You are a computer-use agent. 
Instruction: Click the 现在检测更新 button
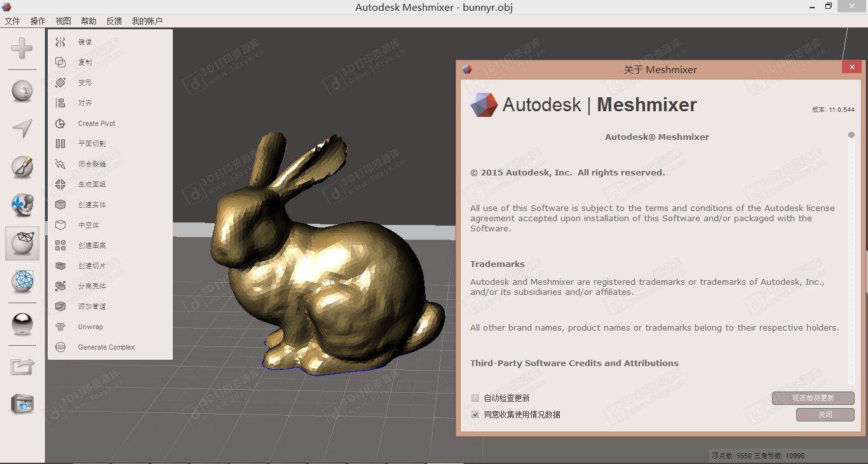tap(813, 398)
